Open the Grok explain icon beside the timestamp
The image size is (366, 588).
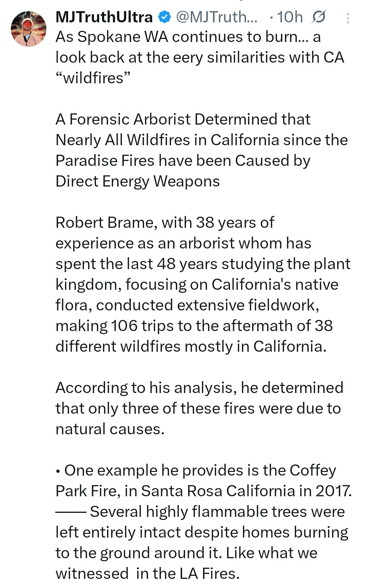click(318, 17)
